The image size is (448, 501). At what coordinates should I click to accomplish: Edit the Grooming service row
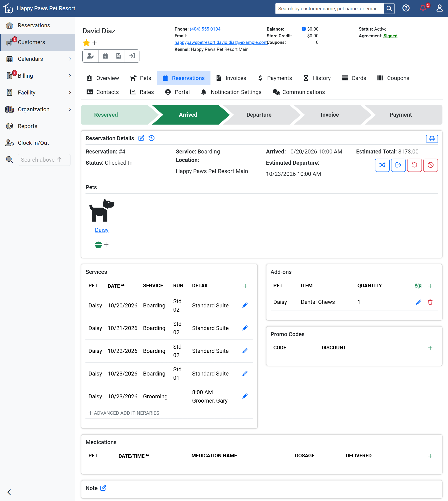pos(245,396)
